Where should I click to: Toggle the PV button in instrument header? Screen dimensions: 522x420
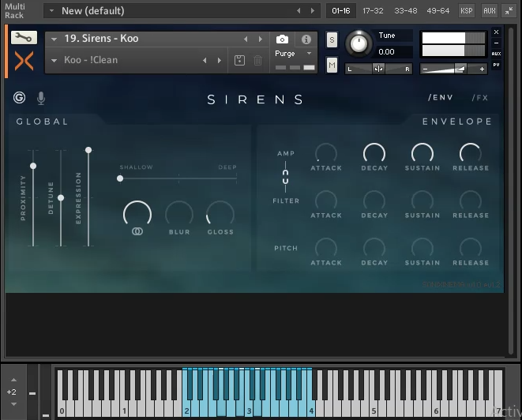coord(496,65)
